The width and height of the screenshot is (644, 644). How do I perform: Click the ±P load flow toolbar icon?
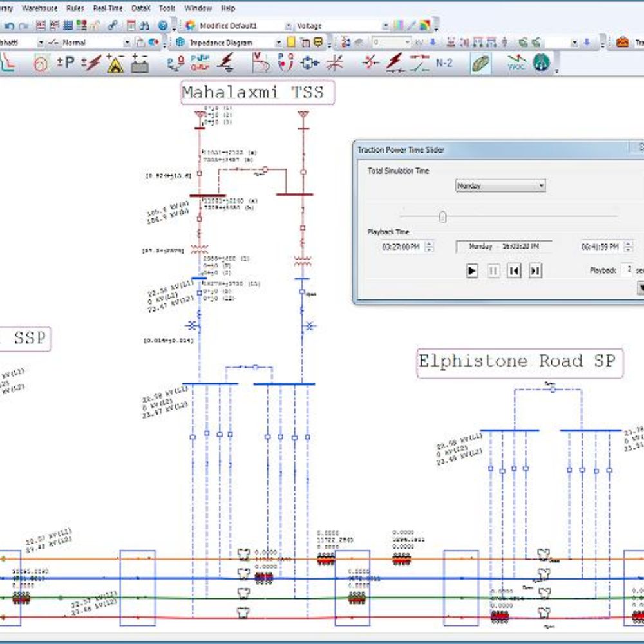(65, 63)
